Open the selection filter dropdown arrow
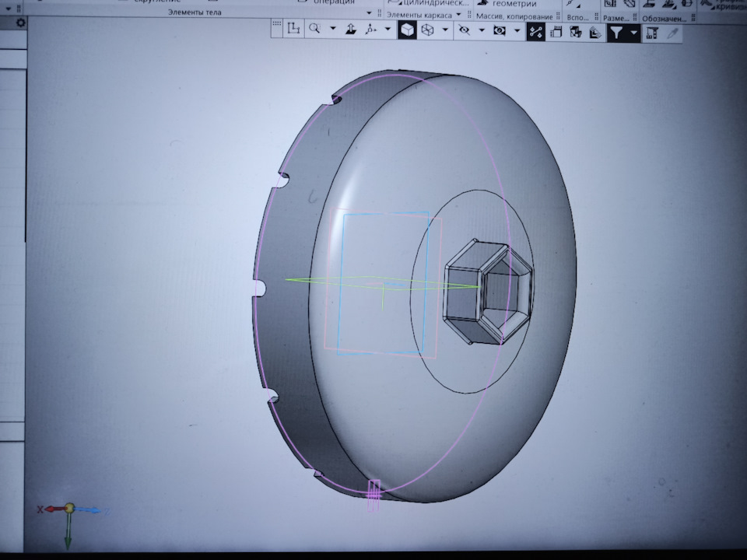This screenshot has height=560, width=747. click(x=634, y=32)
